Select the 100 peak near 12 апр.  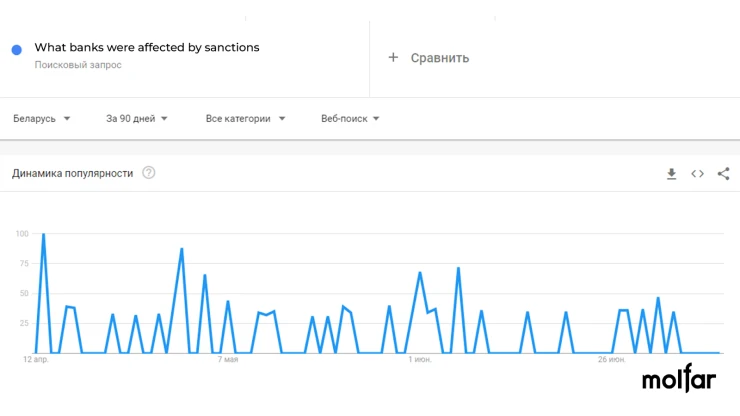(x=43, y=234)
